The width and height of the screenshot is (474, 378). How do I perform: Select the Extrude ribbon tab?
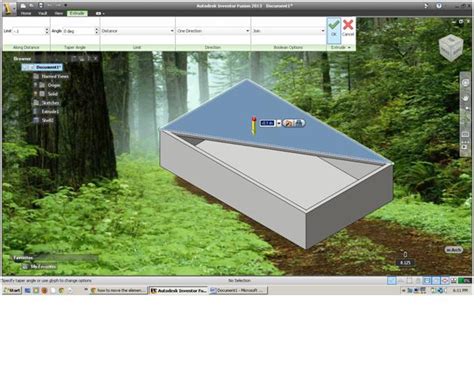77,13
